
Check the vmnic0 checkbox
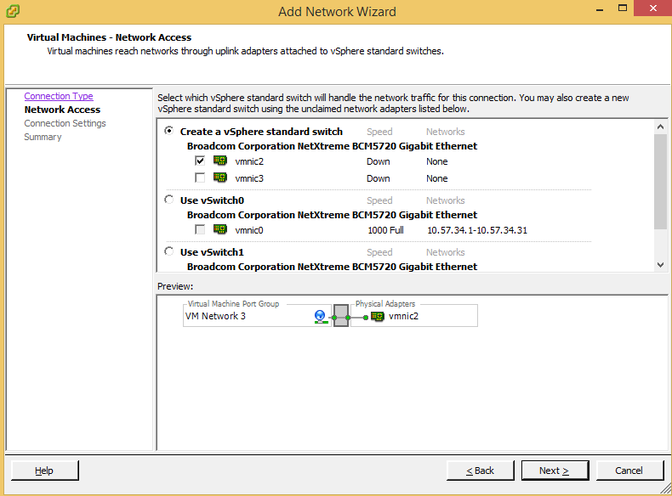(200, 230)
